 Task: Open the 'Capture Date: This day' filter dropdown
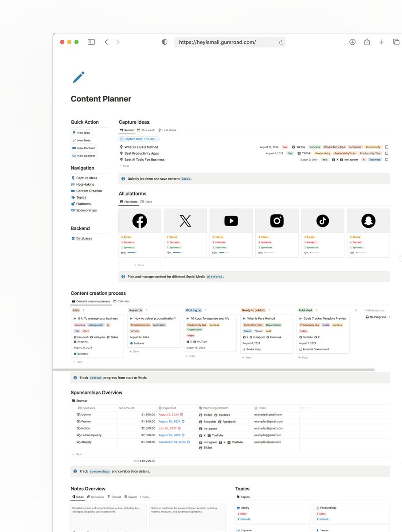pos(139,139)
